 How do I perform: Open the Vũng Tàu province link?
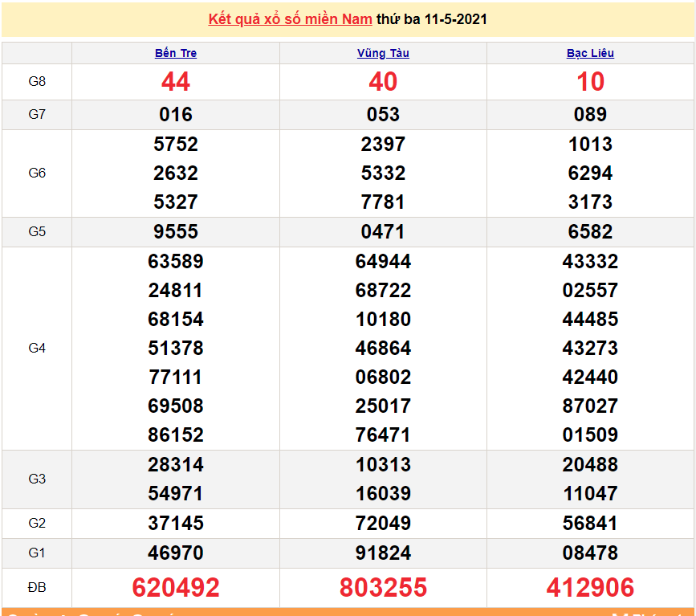[x=383, y=53]
